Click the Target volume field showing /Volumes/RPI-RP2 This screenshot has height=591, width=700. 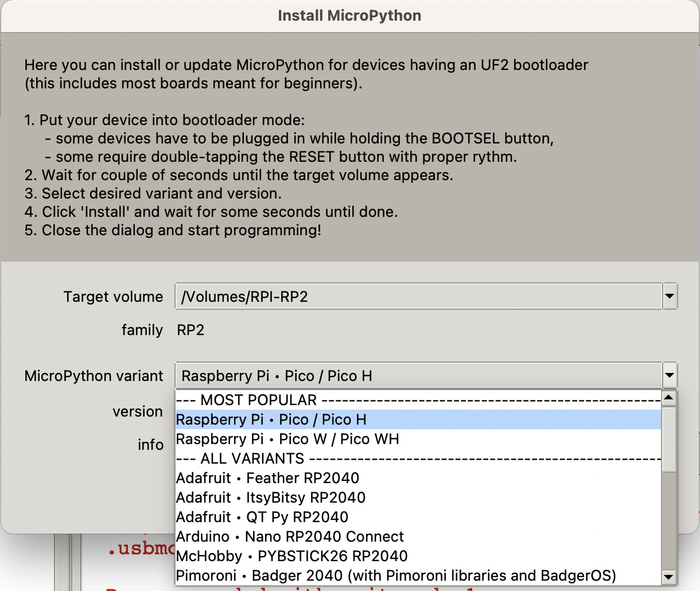[418, 297]
